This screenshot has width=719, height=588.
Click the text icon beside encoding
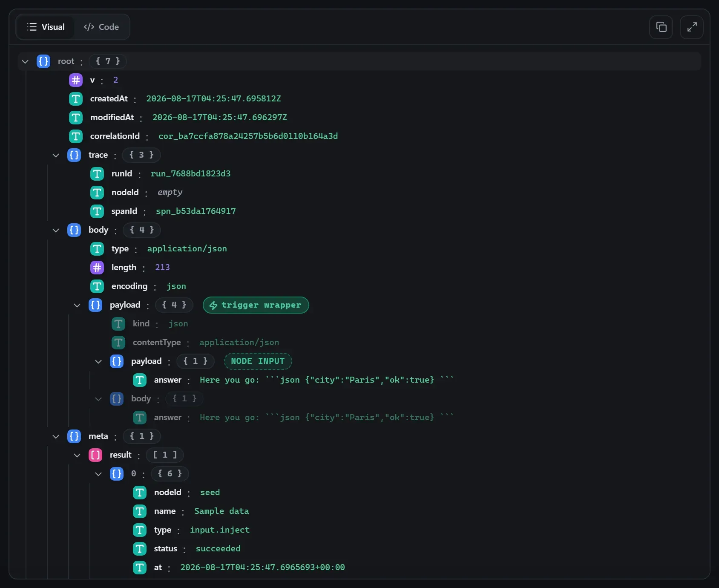click(x=97, y=286)
